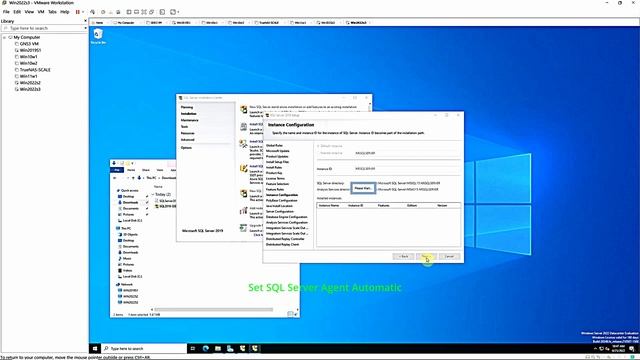
Task: Open the VMware File menu
Action: pyautogui.click(x=6, y=12)
